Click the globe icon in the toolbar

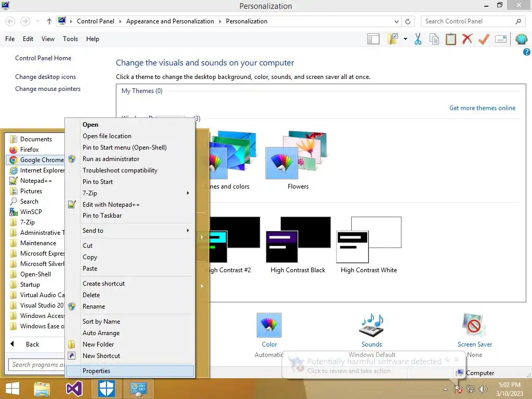[521, 39]
